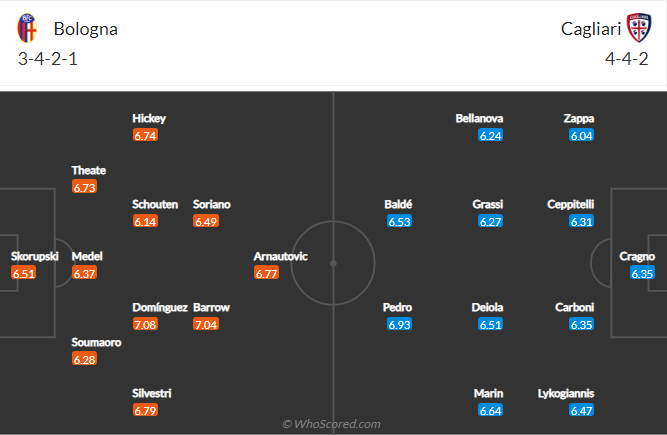667x435 pixels.
Task: Click the Bologna club crest icon
Action: 27,28
